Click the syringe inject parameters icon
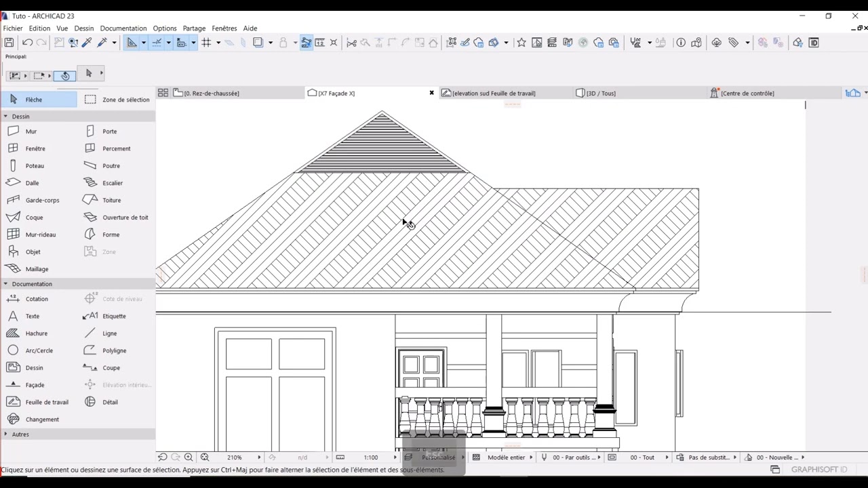Image resolution: width=868 pixels, height=488 pixels. 102,43
